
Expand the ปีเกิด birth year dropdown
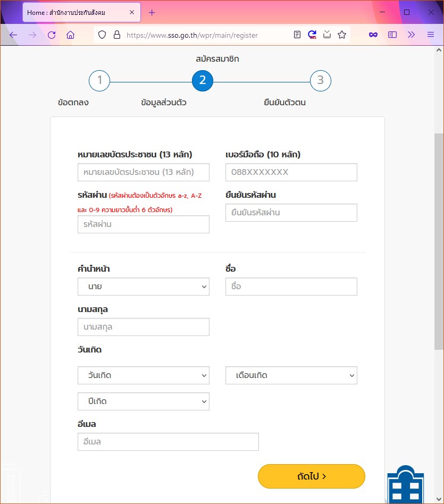coord(144,401)
